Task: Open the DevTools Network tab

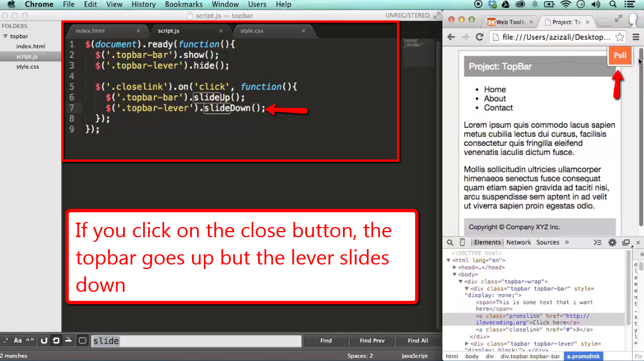Action: click(x=518, y=242)
